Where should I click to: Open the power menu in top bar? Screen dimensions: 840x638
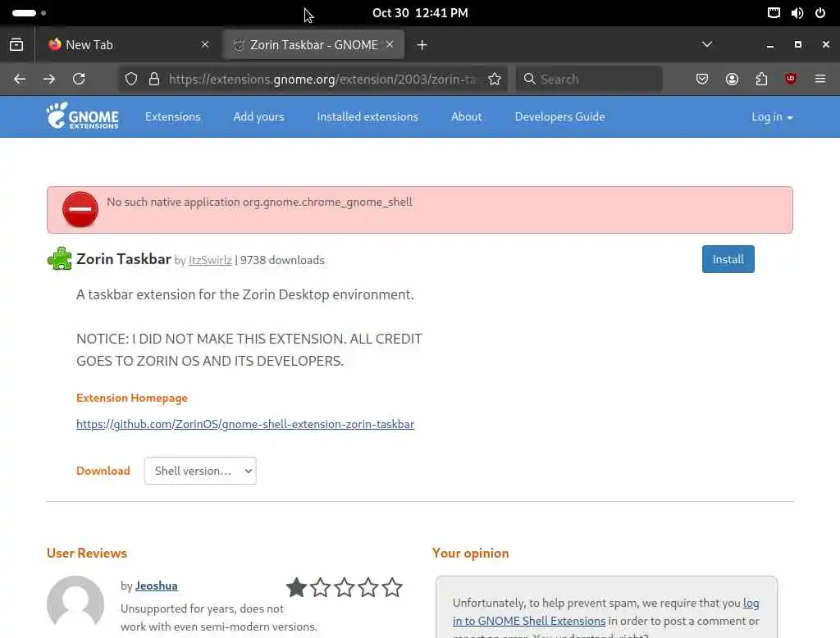point(820,13)
